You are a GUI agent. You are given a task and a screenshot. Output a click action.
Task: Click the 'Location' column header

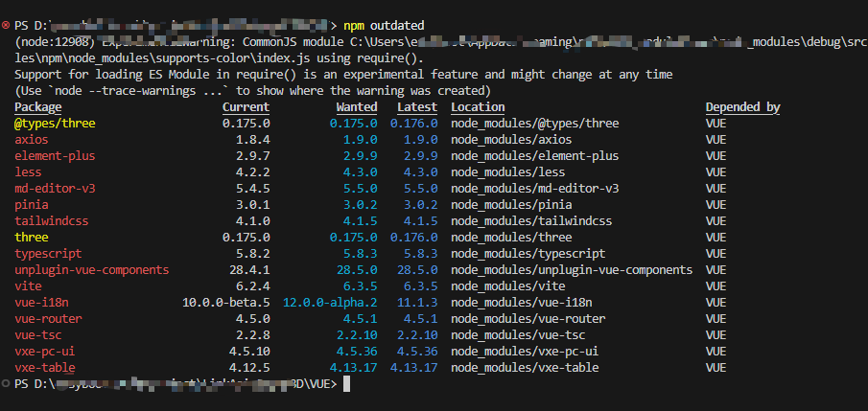click(x=478, y=107)
